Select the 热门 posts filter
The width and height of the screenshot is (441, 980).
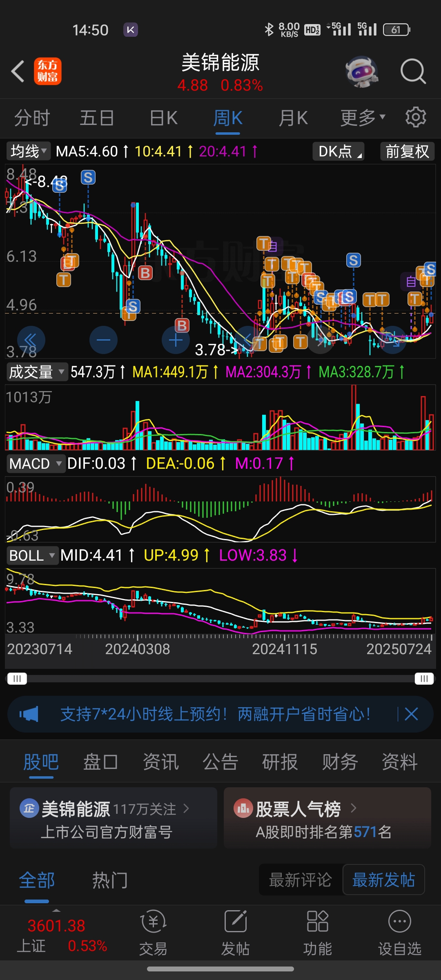point(110,880)
